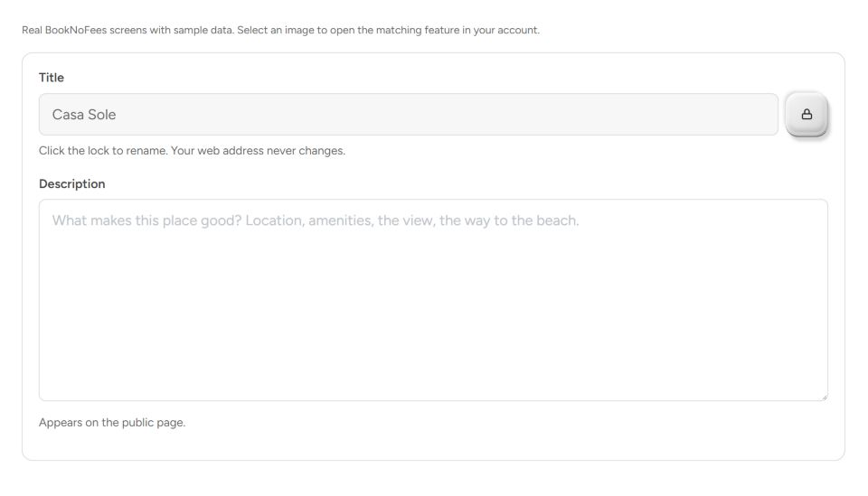Click the placeholder 'What makes this place good?'
Screen dimensions: 868x496
point(146,220)
